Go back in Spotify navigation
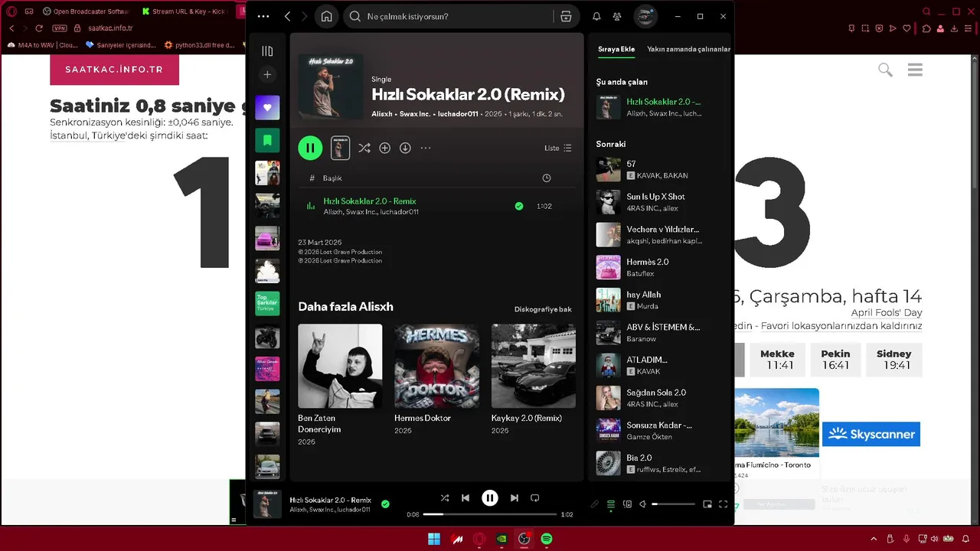The image size is (980, 551). coord(287,16)
